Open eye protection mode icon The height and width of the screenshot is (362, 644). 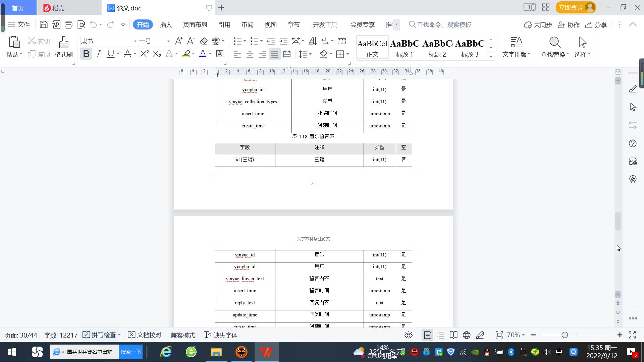tap(408, 335)
